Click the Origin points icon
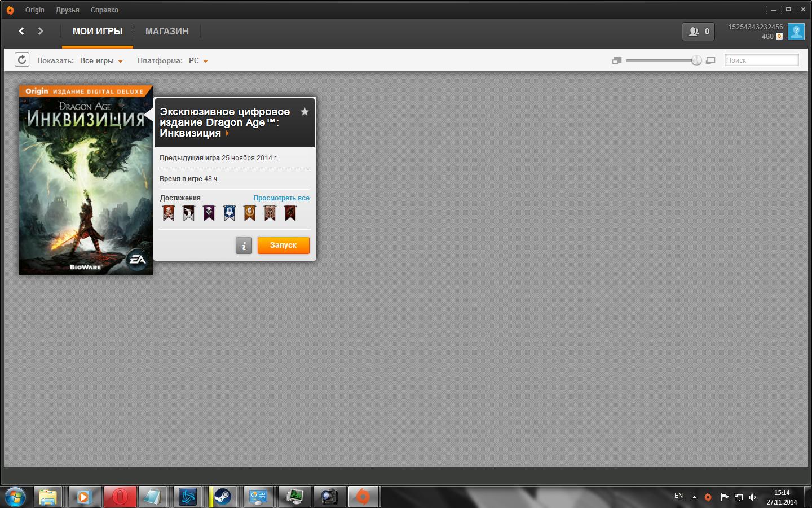 779,37
